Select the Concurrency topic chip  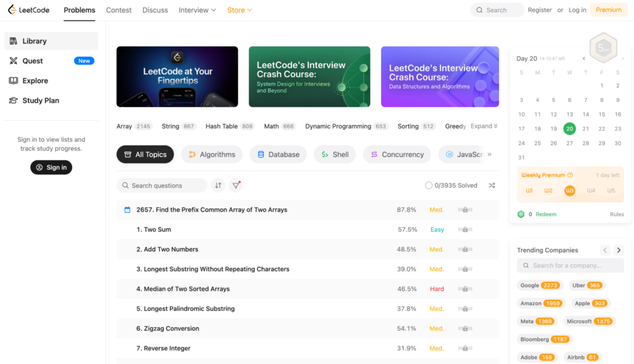(397, 155)
